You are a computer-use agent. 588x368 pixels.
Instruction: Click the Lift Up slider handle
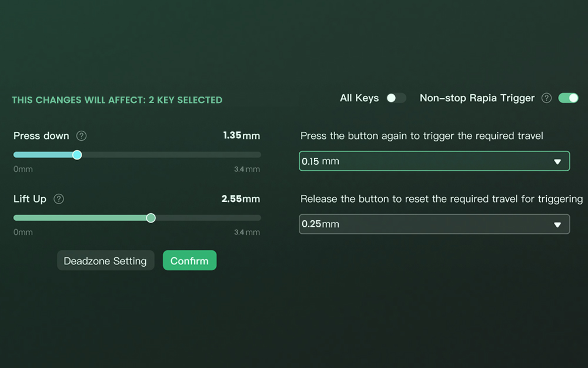tap(151, 218)
